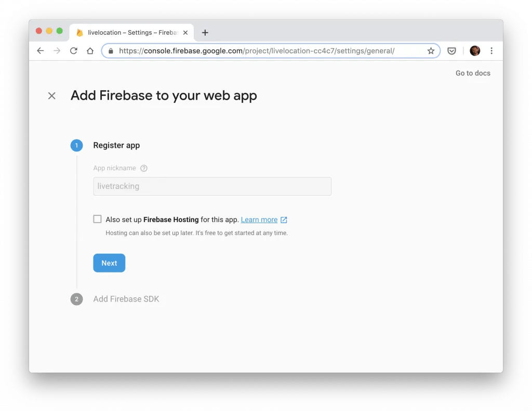Click the shield extension icon

coord(451,50)
